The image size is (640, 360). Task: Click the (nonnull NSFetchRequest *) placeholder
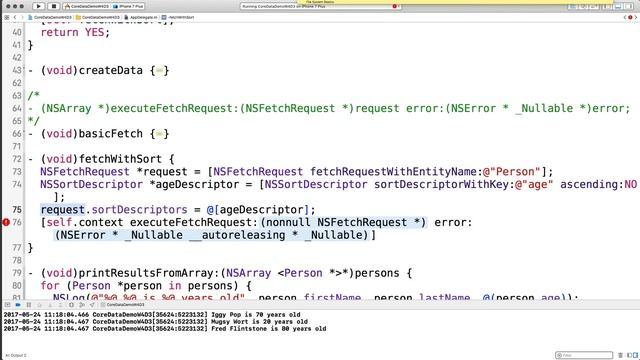point(343,222)
